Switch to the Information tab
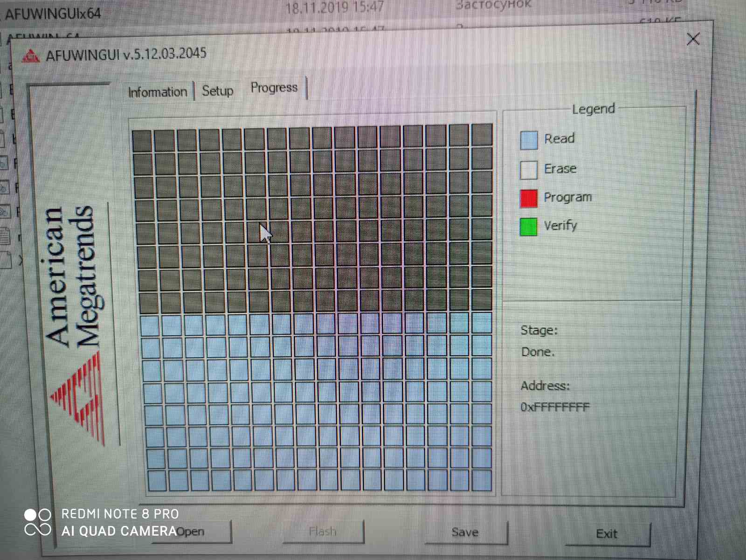This screenshot has width=746, height=560. point(158,92)
